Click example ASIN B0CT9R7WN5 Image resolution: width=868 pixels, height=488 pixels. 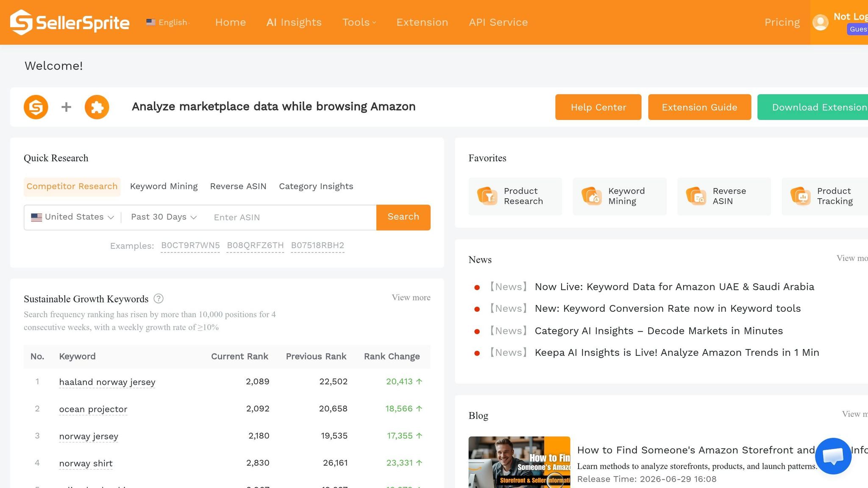tap(191, 246)
